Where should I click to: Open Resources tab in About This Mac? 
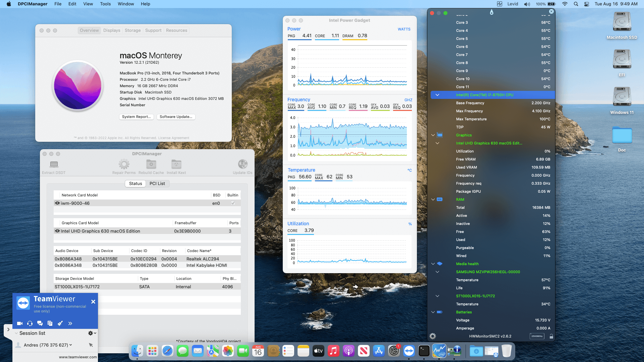pos(176,30)
